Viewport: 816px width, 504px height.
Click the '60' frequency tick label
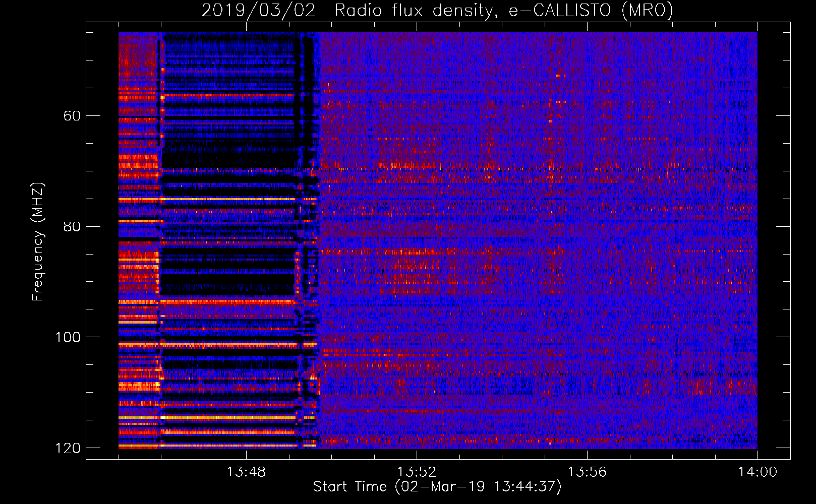pos(72,116)
